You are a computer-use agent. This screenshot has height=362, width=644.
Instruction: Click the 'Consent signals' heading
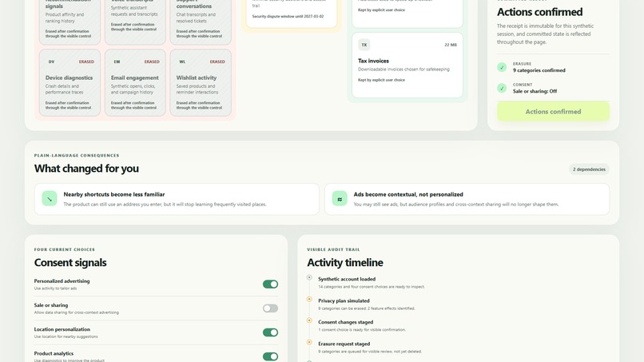70,263
